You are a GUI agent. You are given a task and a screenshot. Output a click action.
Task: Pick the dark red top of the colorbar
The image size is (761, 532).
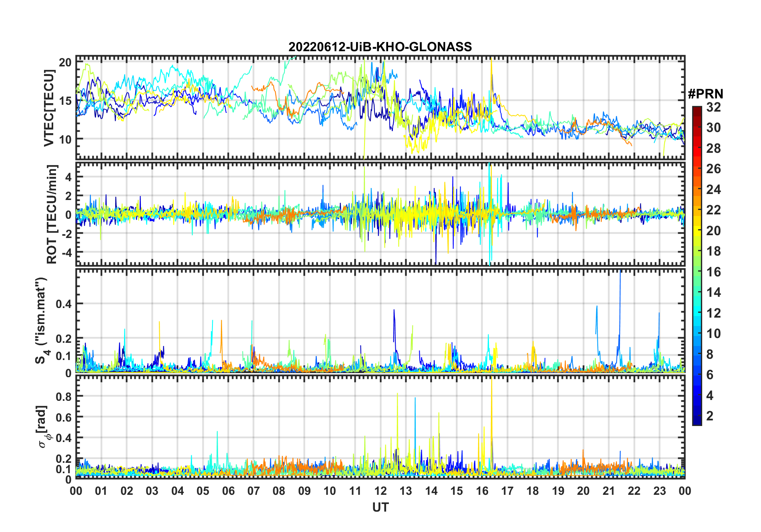click(x=697, y=111)
